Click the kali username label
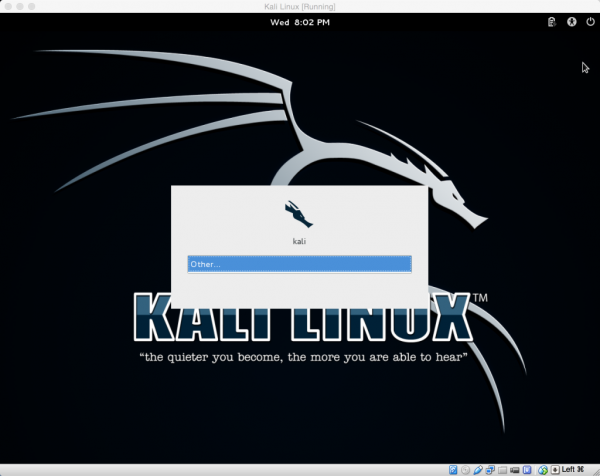The width and height of the screenshot is (600, 476). pos(299,241)
